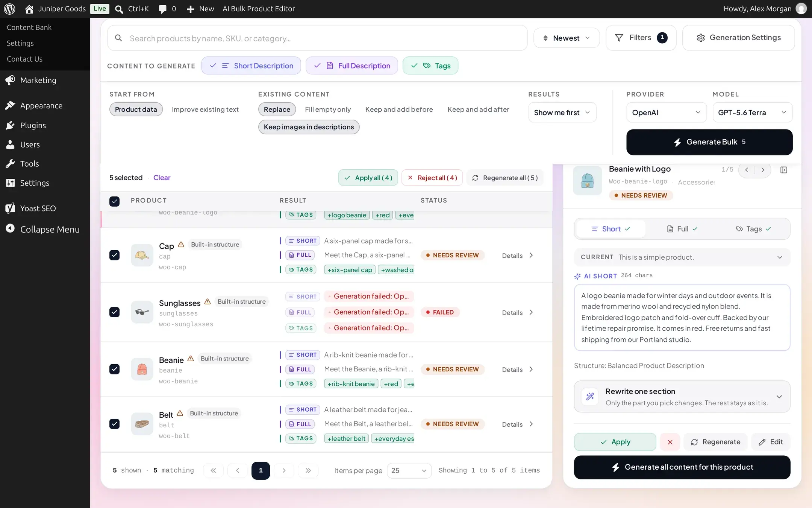Go to next product in detail panel
812x508 pixels.
click(763, 170)
